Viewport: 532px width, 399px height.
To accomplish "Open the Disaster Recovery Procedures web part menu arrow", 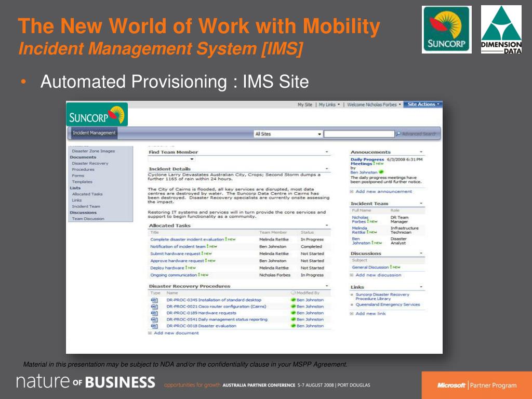I will click(327, 286).
